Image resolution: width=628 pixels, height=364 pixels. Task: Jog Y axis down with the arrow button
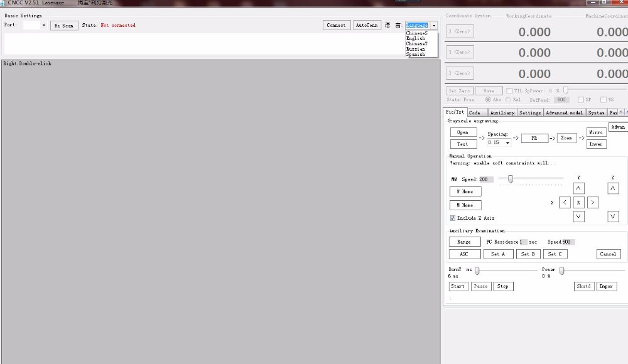coord(578,217)
